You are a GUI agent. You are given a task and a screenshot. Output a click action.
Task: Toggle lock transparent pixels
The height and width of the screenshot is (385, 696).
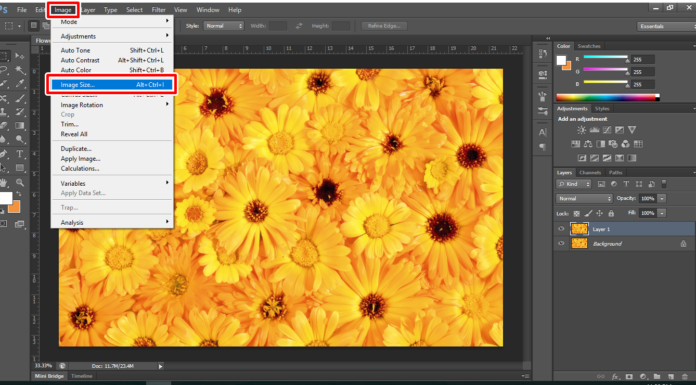coord(577,214)
